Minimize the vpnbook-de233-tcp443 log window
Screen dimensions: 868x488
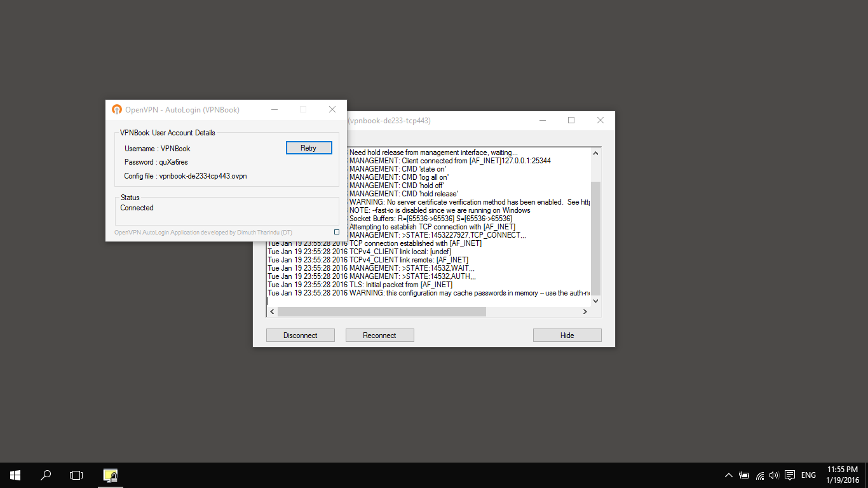pyautogui.click(x=542, y=120)
